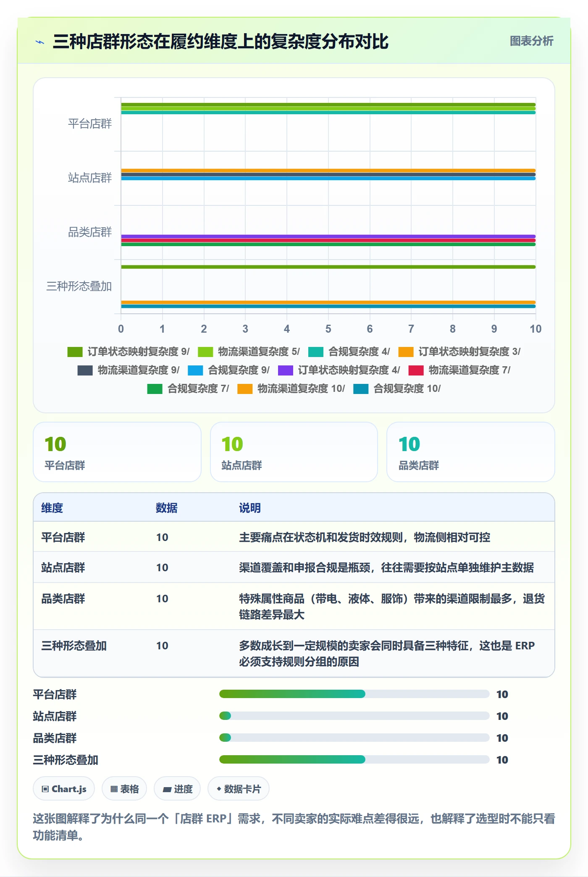Click the 说明 table column header

coord(250,508)
